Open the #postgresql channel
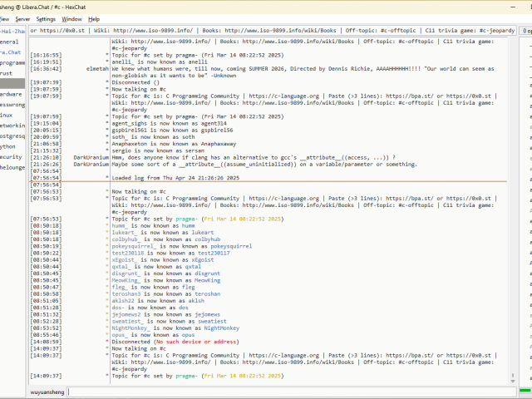 click(x=12, y=135)
